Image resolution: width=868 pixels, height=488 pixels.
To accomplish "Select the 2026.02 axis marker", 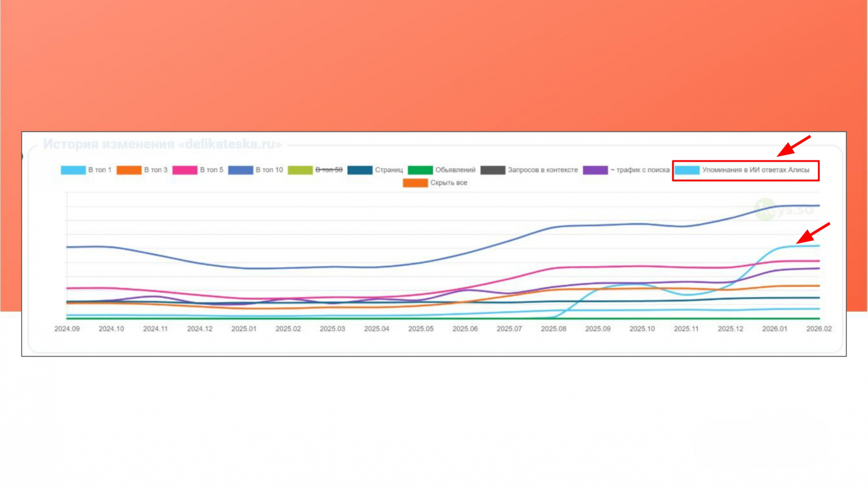I will [x=819, y=329].
